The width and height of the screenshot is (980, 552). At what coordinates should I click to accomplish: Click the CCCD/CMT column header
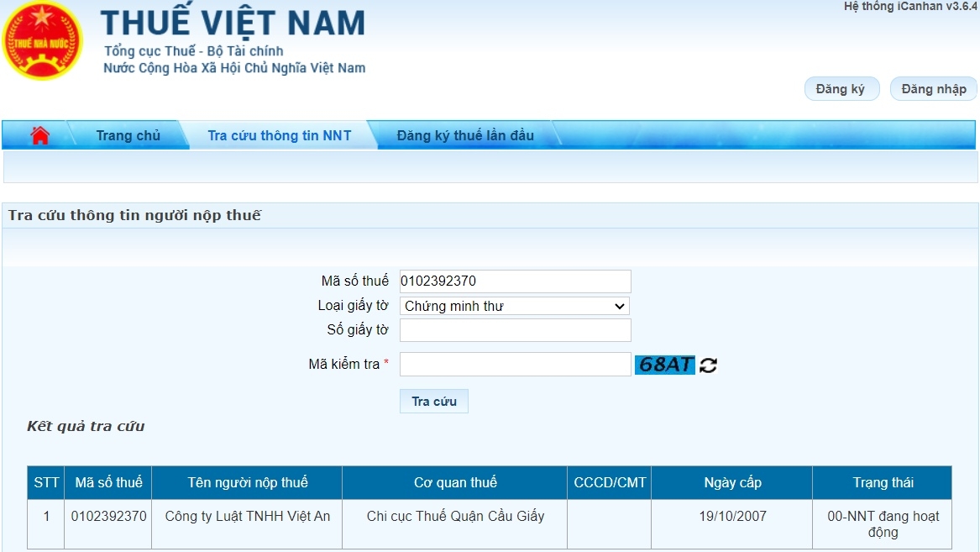click(610, 482)
